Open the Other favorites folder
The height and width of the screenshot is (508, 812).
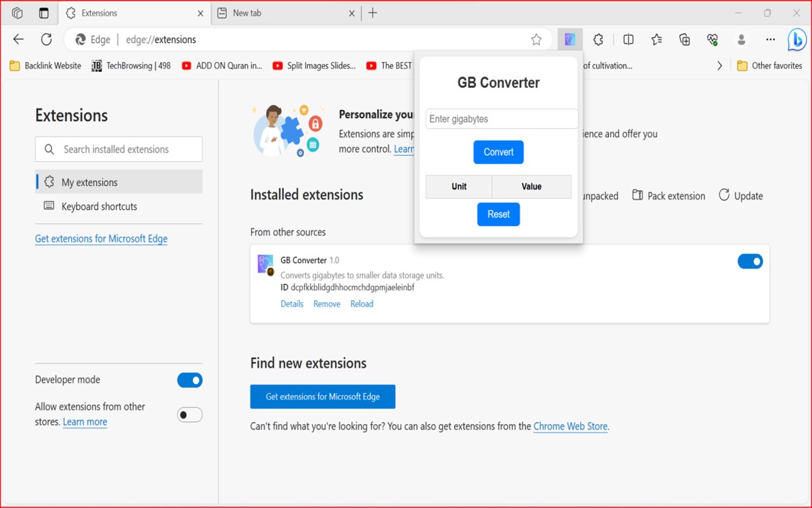[x=769, y=66]
